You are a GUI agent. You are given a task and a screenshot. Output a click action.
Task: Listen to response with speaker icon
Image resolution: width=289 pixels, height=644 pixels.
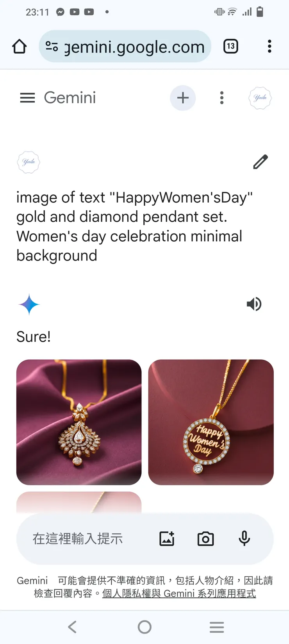pos(254,304)
